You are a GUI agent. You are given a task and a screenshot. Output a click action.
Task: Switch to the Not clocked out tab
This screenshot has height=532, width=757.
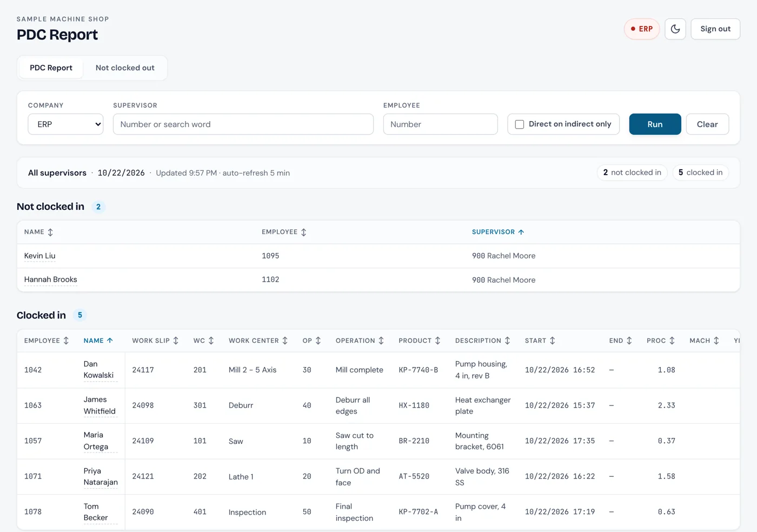click(125, 68)
